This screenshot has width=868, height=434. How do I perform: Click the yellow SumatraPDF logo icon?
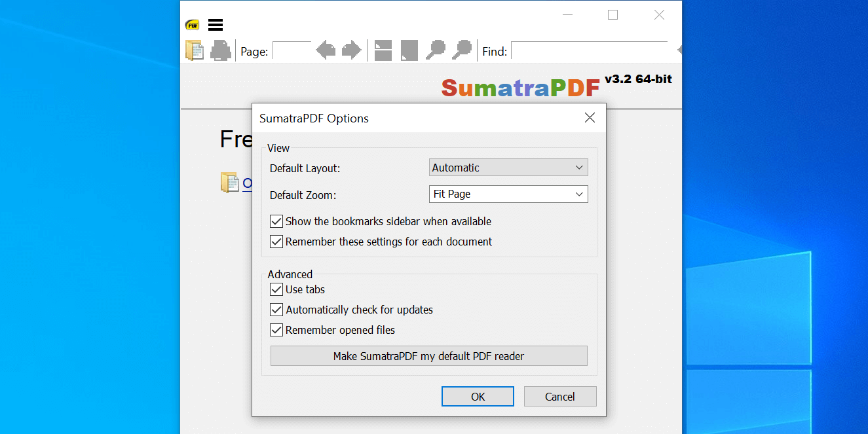click(x=191, y=24)
